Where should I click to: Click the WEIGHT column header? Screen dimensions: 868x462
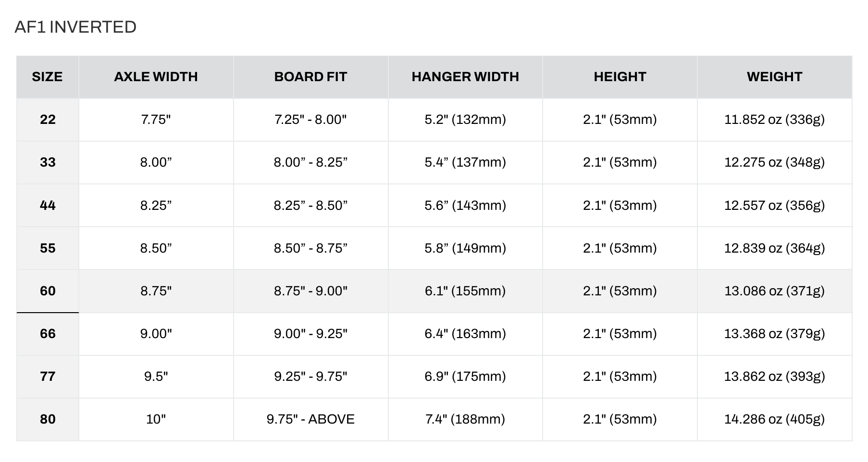coord(775,77)
